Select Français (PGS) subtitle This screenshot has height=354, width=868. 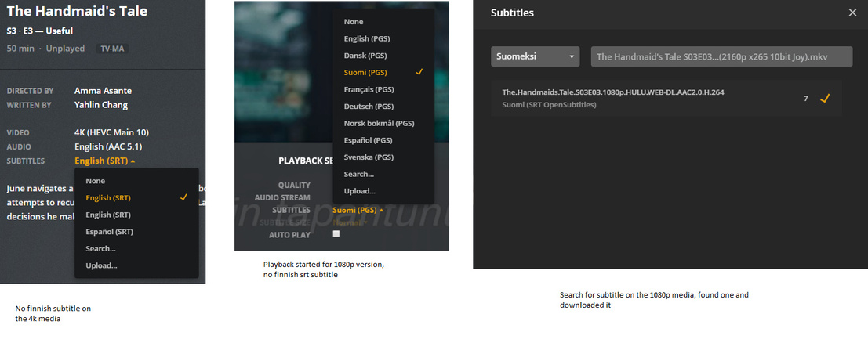coord(383,89)
